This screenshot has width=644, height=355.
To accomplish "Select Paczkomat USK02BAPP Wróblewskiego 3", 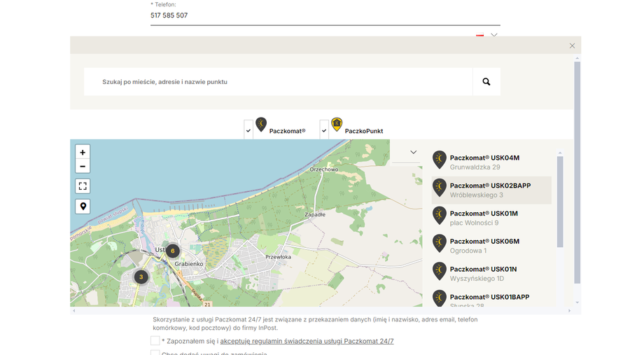I will click(490, 190).
